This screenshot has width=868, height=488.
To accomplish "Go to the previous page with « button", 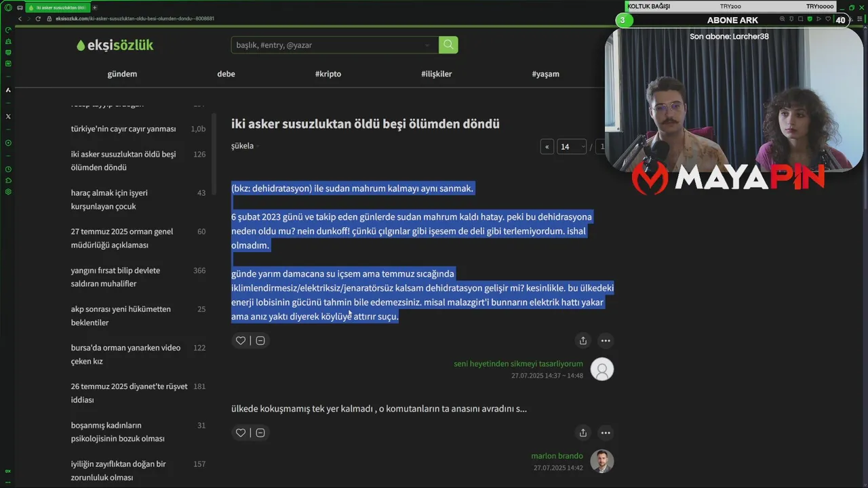I will (547, 146).
